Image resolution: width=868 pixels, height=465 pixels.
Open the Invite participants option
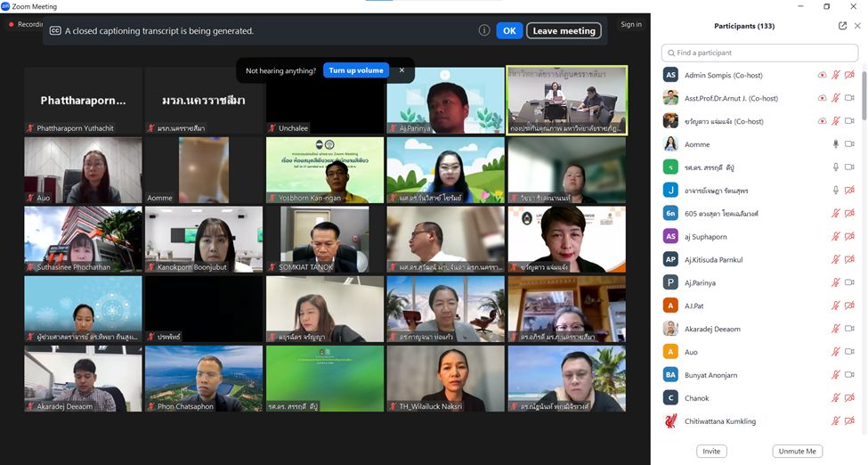(711, 452)
